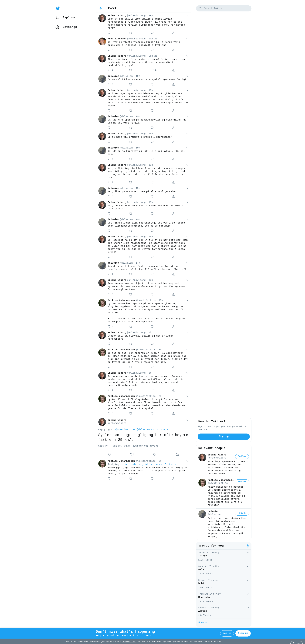The image size is (305, 644).
Task: Retweet Erlend Wiborg's first Sep 26 tweet
Action: [x=131, y=33]
